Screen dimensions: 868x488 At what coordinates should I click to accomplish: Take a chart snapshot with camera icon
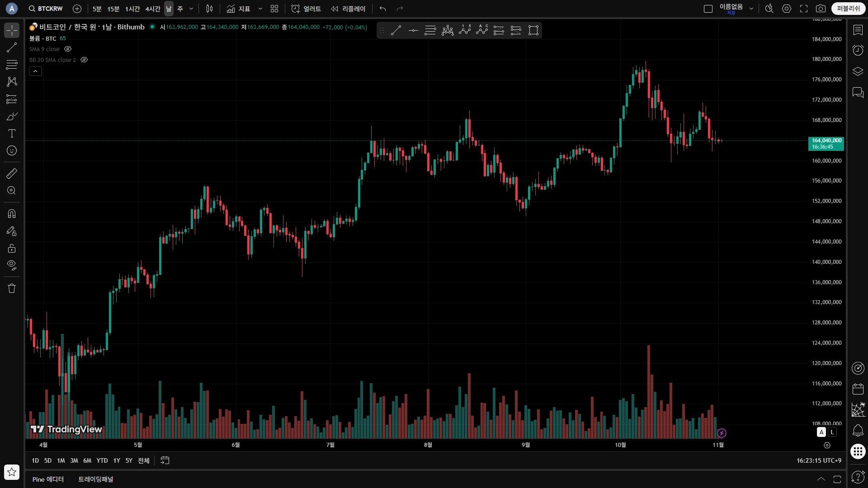tap(821, 9)
